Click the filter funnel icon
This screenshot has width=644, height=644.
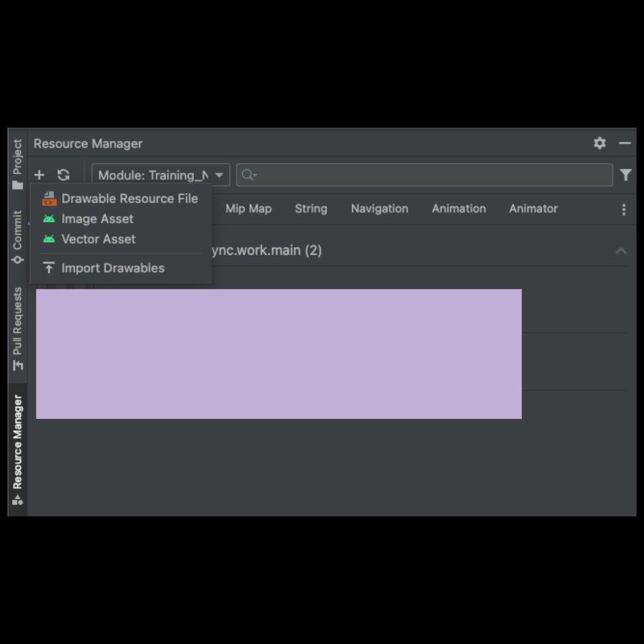tap(626, 175)
